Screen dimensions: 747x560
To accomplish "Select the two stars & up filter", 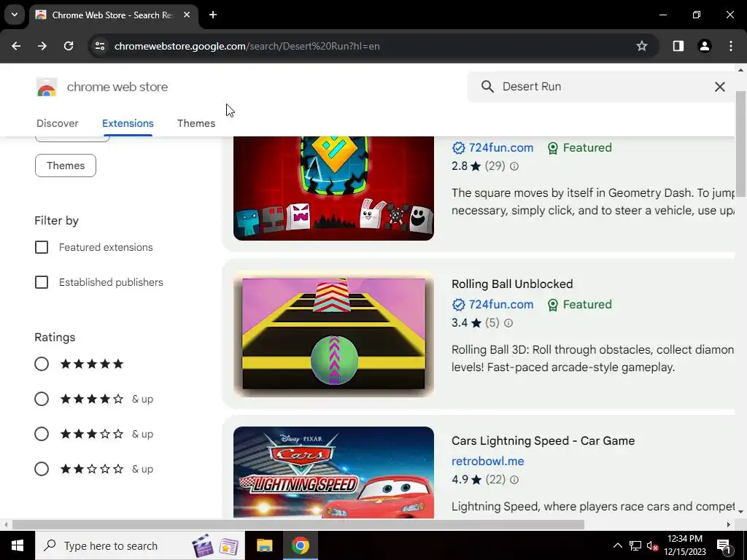I will pos(42,469).
